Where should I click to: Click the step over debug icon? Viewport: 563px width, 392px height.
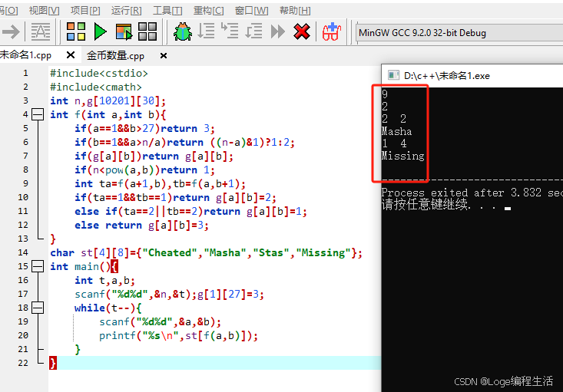[206, 31]
